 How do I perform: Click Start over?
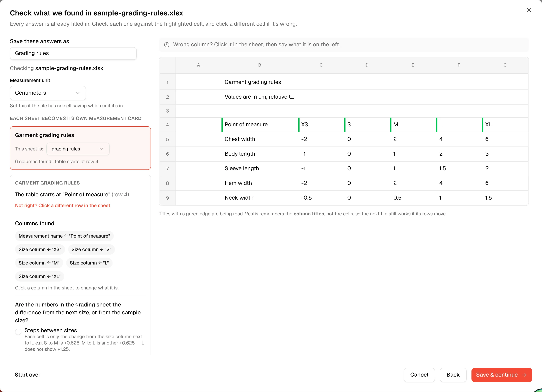point(28,375)
